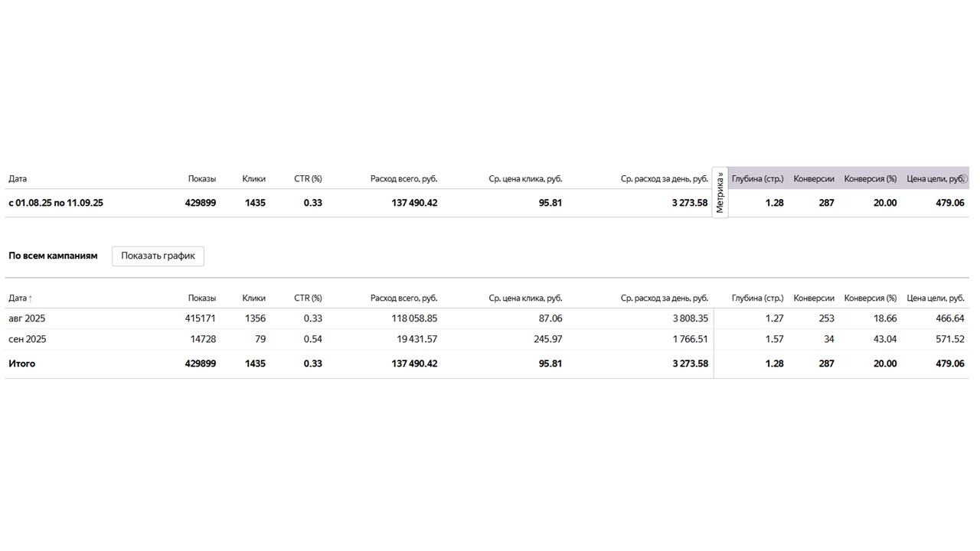Select the сен 2025 row label

coord(28,339)
